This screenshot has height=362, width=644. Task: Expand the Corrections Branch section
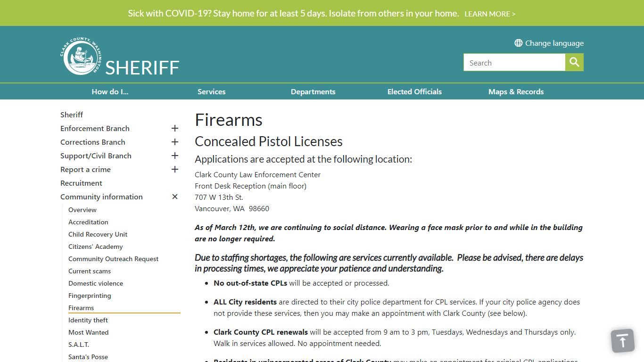tap(175, 142)
